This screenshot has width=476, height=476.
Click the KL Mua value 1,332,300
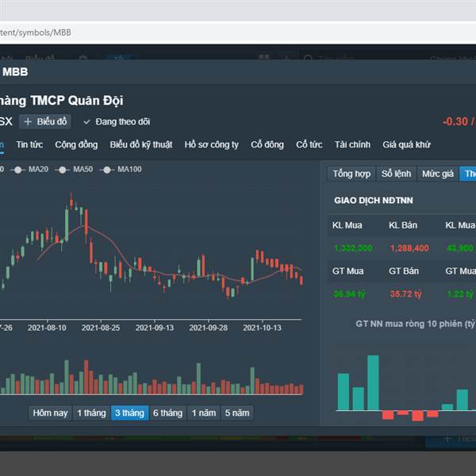[x=353, y=248]
